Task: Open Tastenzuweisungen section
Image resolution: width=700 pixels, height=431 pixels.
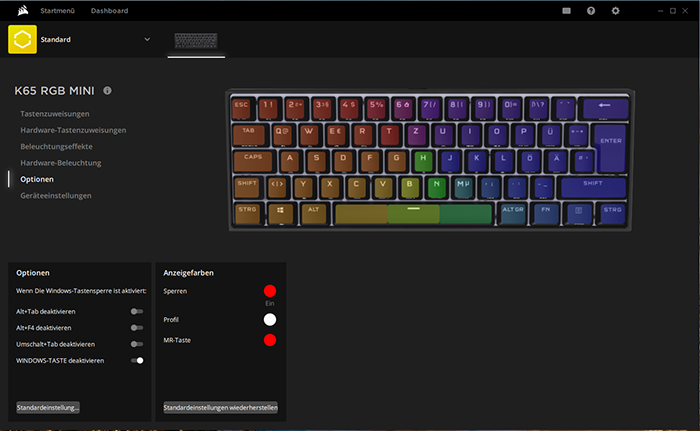Action: tap(54, 114)
